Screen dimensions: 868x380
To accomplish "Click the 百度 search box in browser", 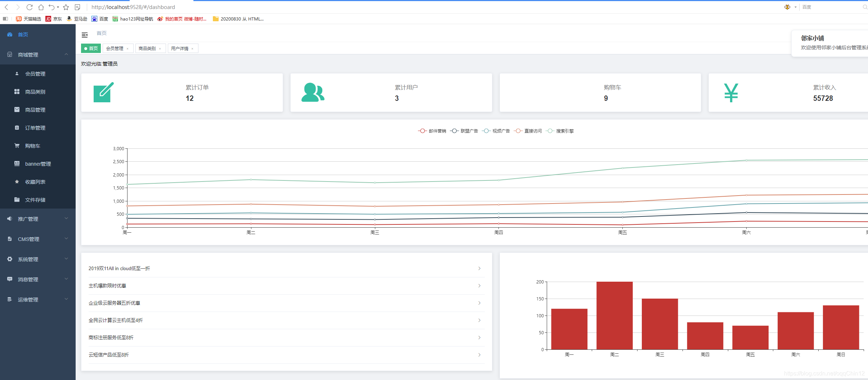I will coord(832,7).
